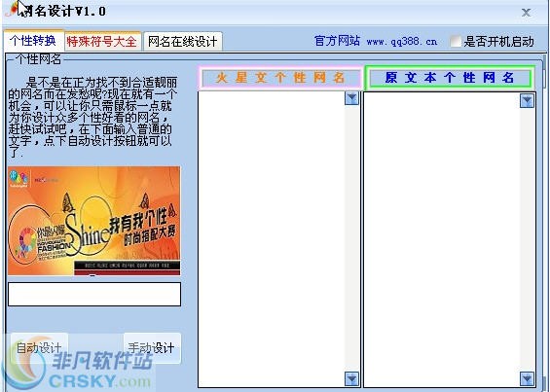Image resolution: width=550 pixels, height=392 pixels.
Task: Click the Shine 时尚搭配大赛 banner ad
Action: [x=94, y=221]
